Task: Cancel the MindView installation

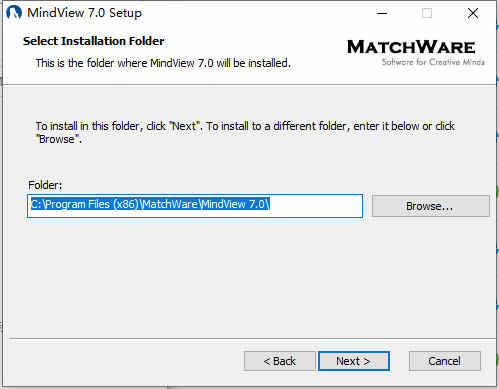Action: pyautogui.click(x=445, y=361)
